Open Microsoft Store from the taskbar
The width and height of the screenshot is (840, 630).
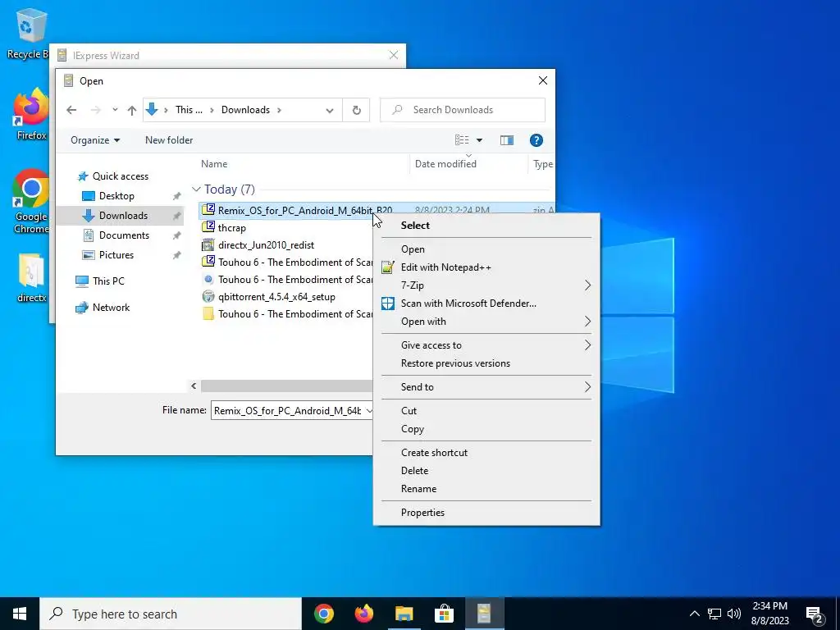[444, 614]
